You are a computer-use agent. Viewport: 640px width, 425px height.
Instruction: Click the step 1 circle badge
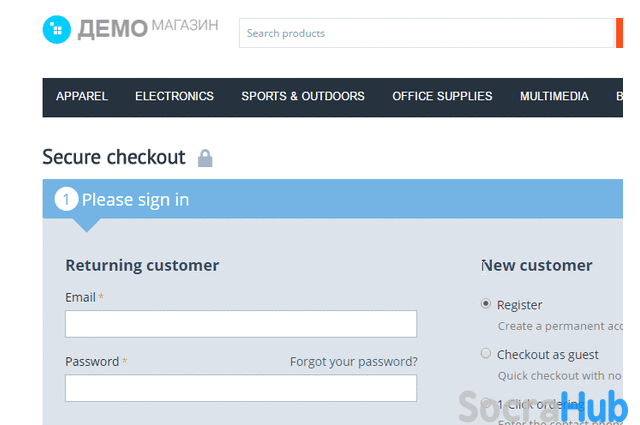point(66,199)
